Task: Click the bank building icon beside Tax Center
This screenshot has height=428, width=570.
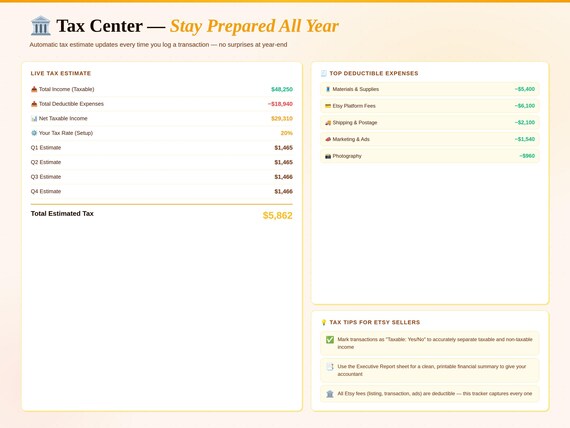Action: click(x=40, y=25)
